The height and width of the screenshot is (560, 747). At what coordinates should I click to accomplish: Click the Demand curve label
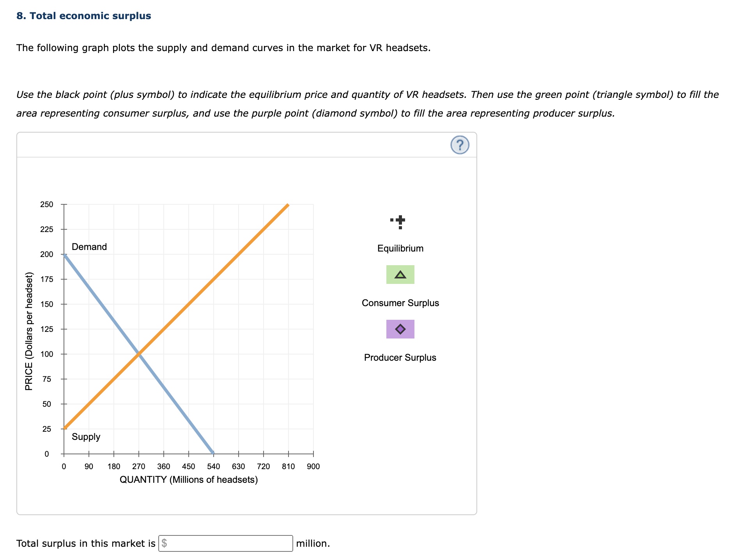coord(89,246)
